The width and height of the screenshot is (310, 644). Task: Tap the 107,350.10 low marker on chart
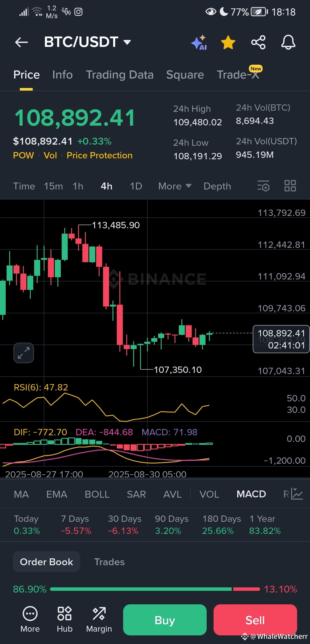(178, 370)
